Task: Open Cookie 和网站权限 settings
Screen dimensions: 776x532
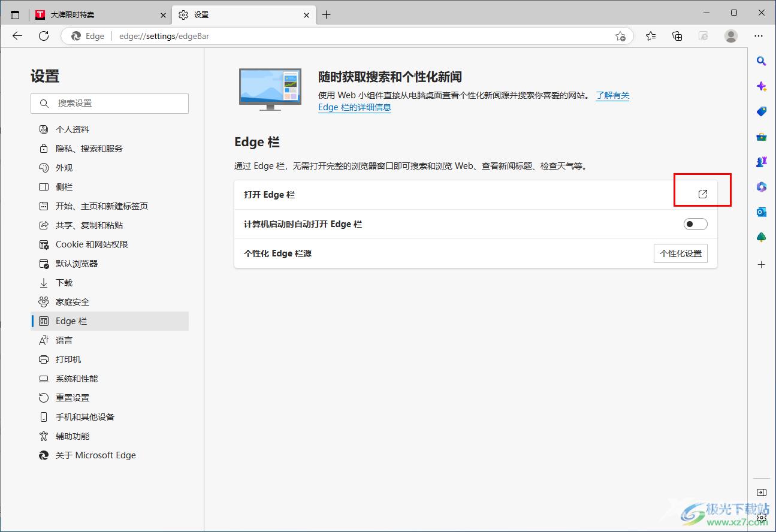Action: 110,244
